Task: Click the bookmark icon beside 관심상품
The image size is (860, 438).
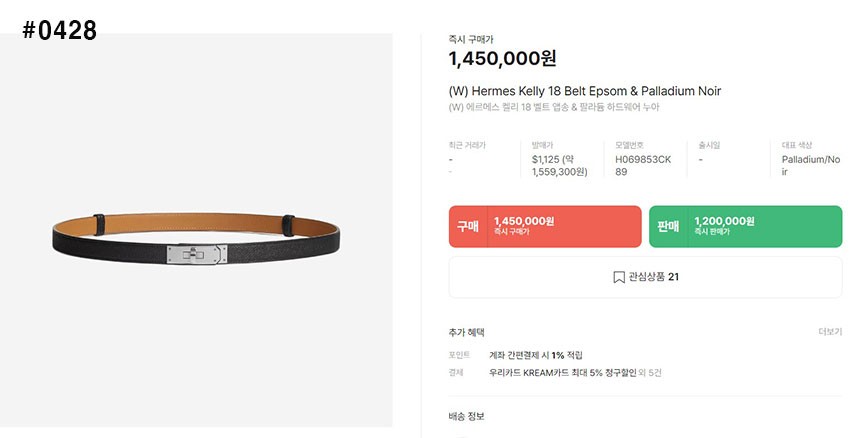Action: 619,277
